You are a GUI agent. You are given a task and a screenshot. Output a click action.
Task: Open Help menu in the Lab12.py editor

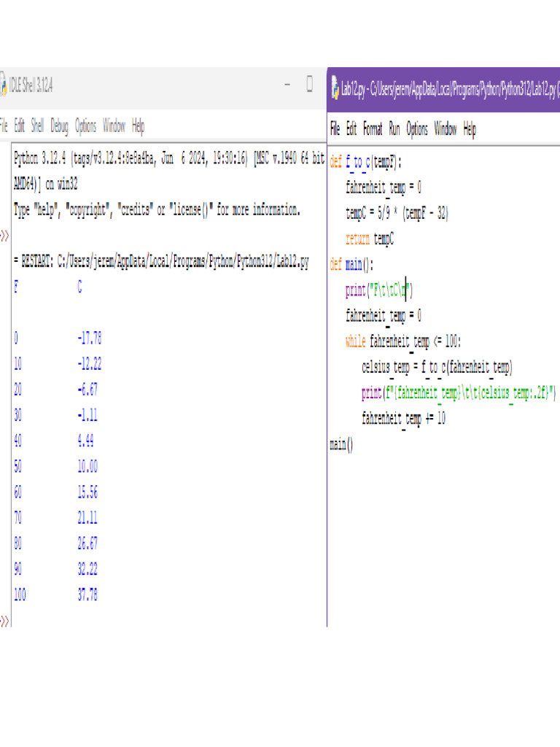[470, 129]
